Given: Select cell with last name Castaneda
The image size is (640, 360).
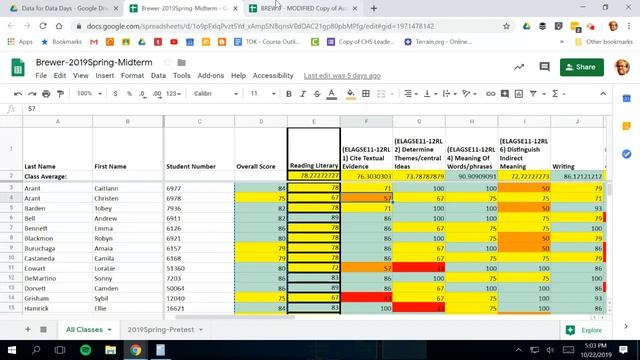Looking at the screenshot, I should click(x=58, y=258).
